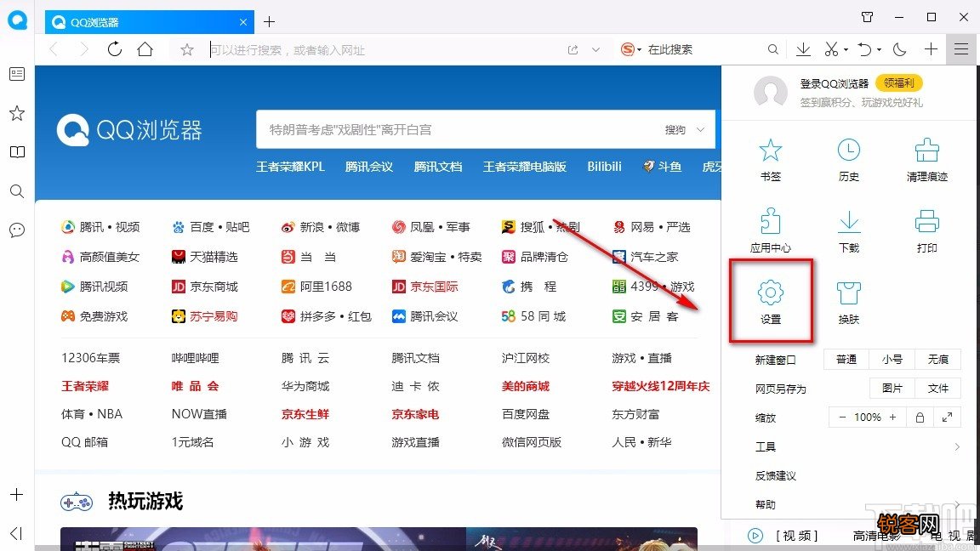Toggle the zoom lock icon

point(920,418)
